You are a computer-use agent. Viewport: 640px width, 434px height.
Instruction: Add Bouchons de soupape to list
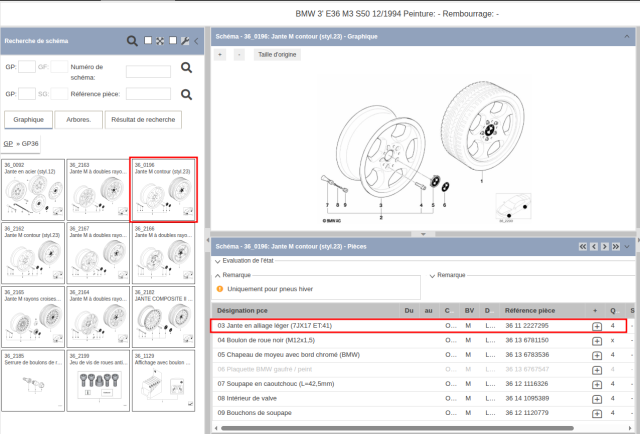tap(597, 414)
